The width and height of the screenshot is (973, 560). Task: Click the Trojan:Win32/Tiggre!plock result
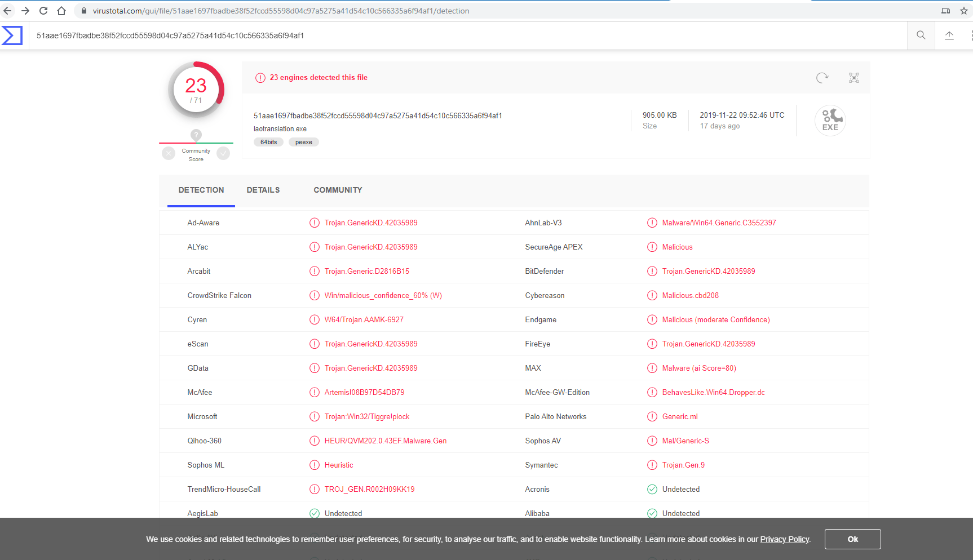(367, 416)
